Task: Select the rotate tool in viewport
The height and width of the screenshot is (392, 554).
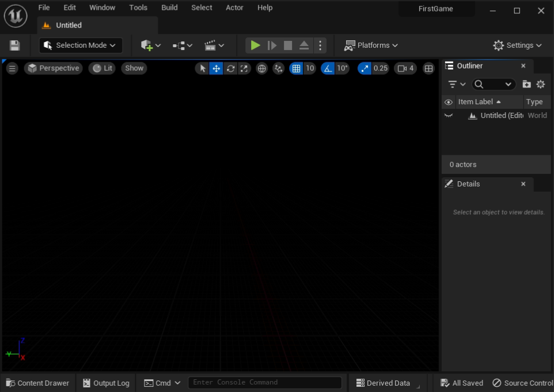Action: [230, 68]
